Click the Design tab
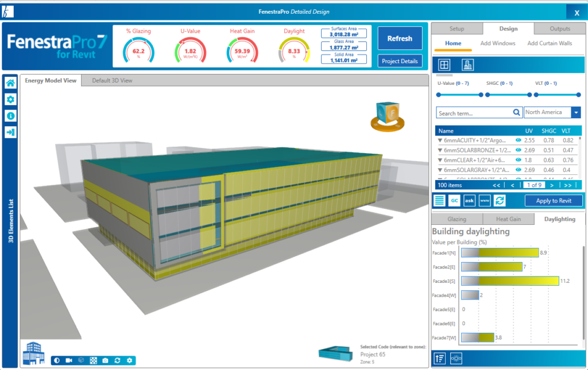The image size is (588, 370). pyautogui.click(x=508, y=29)
